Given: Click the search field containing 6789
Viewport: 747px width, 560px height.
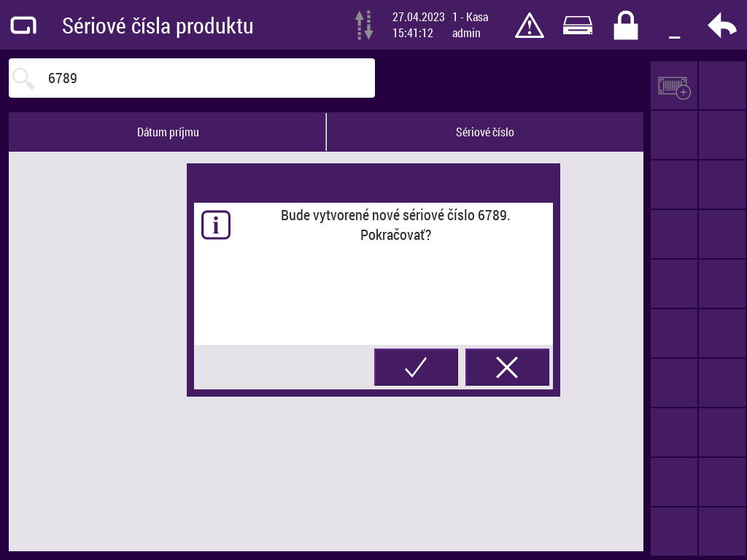Looking at the screenshot, I should click(x=204, y=78).
